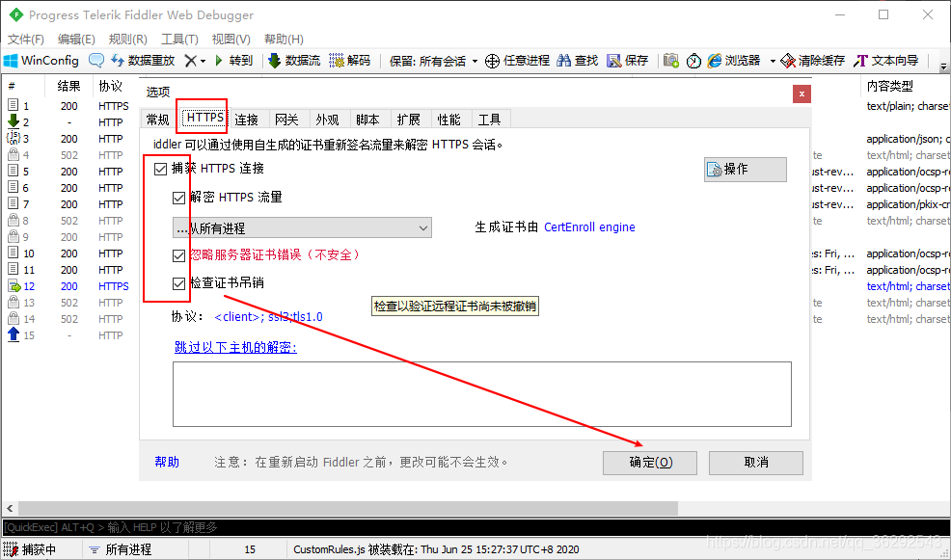Confirm with the 确定(O) button

(650, 463)
